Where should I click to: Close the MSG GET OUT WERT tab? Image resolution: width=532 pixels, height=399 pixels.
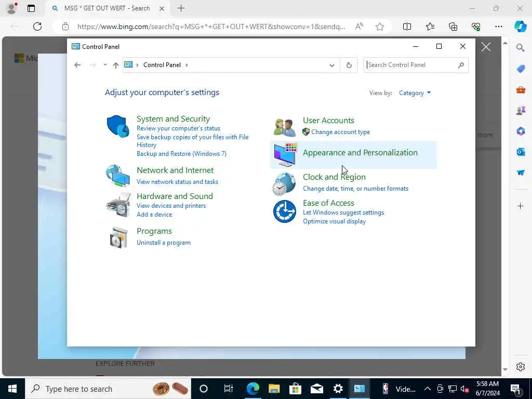pyautogui.click(x=162, y=8)
